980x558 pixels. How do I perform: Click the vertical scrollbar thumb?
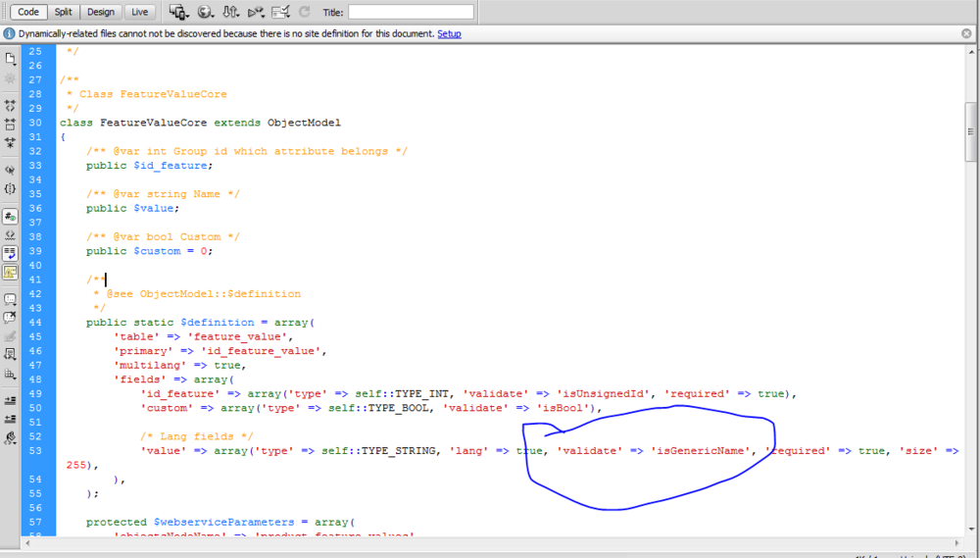pyautogui.click(x=970, y=131)
